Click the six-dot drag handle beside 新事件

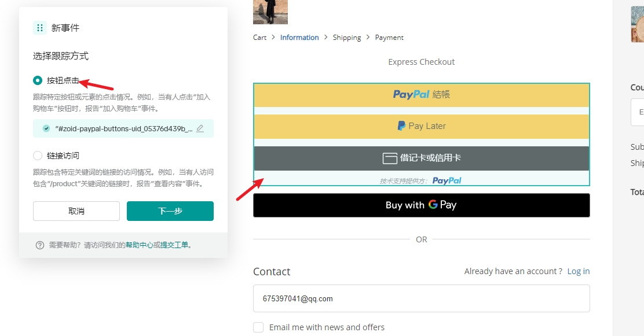pyautogui.click(x=40, y=28)
